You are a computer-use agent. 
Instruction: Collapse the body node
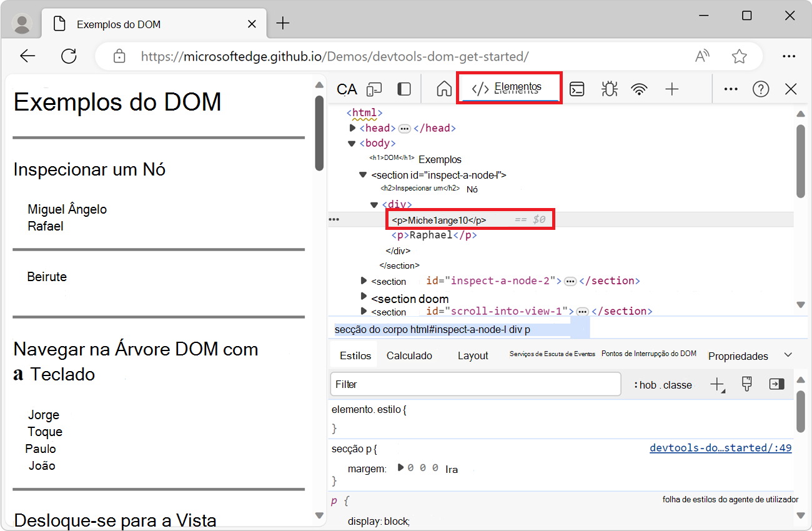click(x=352, y=143)
